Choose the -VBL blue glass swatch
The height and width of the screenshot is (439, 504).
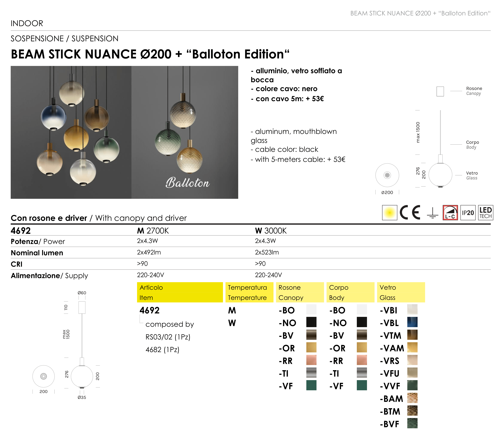pyautogui.click(x=412, y=322)
